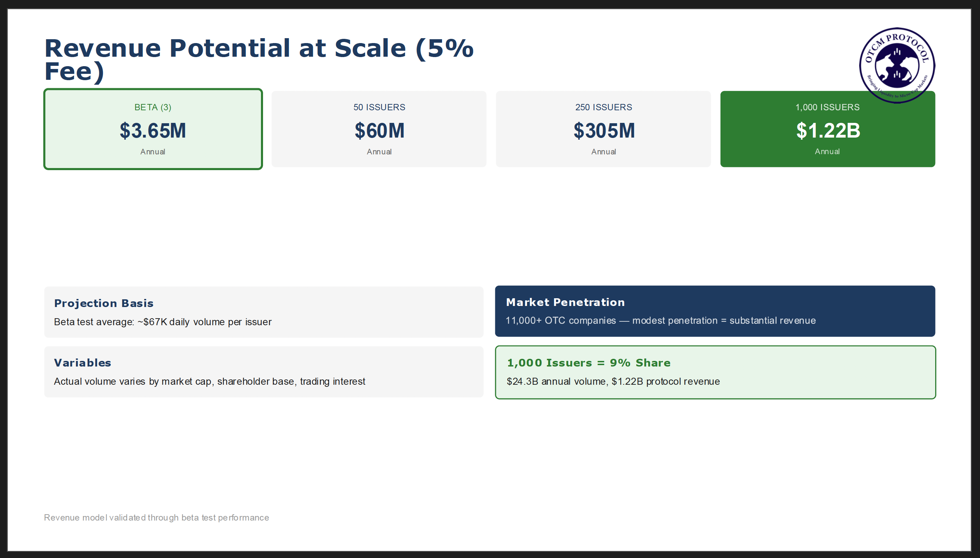980x558 pixels.
Task: Click the slide title Revenue Potential at Scale
Action: click(259, 60)
